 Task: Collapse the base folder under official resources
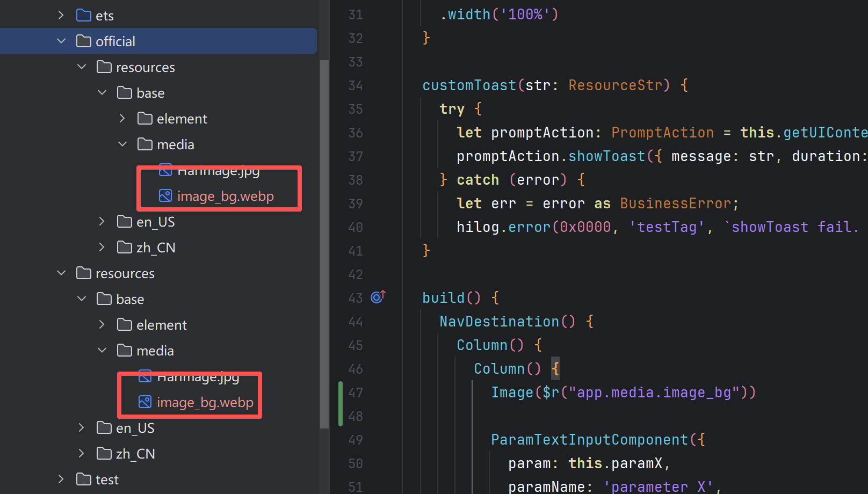click(102, 93)
